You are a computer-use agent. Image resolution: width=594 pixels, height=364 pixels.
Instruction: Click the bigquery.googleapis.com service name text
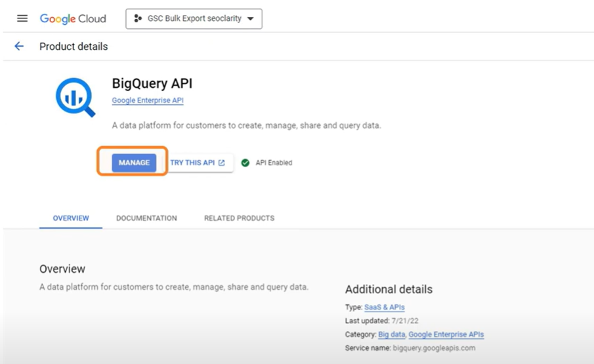pos(434,348)
